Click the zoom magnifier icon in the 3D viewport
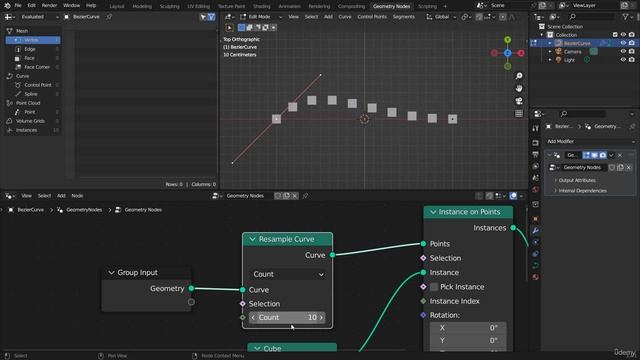This screenshot has width=640, height=360. pyautogui.click(x=519, y=76)
